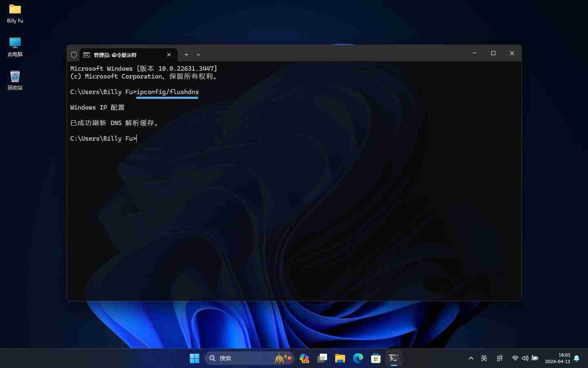The width and height of the screenshot is (588, 368).
Task: Click the weather widget near the search box
Action: tap(283, 358)
